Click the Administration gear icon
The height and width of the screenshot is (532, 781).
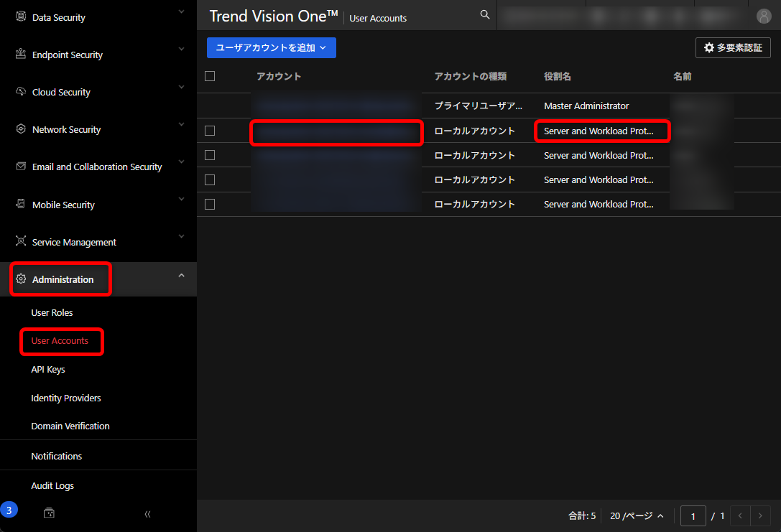pos(20,279)
